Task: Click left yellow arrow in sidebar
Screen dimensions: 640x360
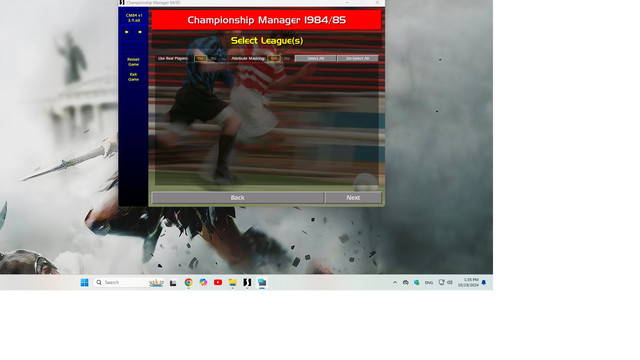Action: coord(127,32)
